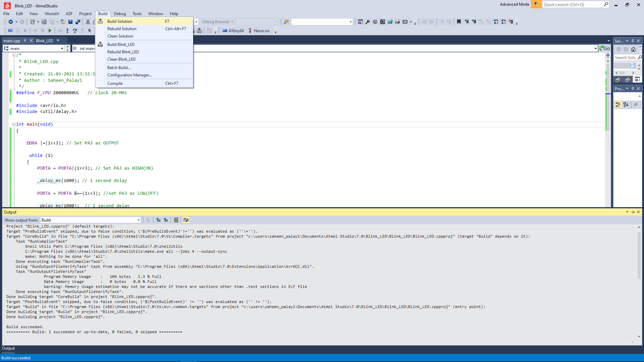
Task: Choose Compile from Build menu
Action: pos(144,83)
